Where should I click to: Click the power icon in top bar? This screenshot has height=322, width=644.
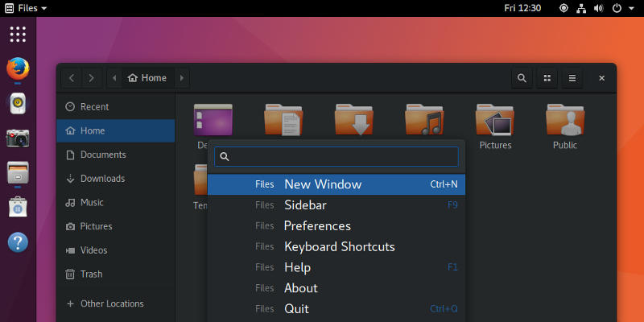coord(617,8)
